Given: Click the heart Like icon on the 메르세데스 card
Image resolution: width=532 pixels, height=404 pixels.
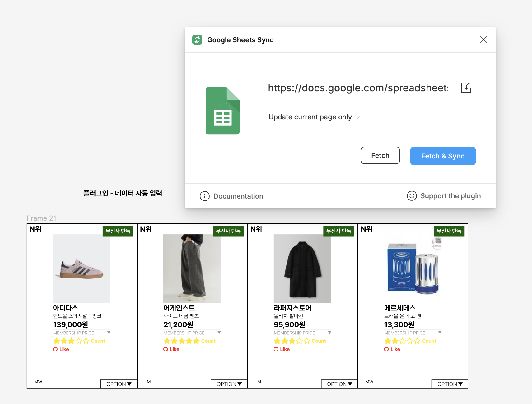Looking at the screenshot, I should [x=386, y=349].
